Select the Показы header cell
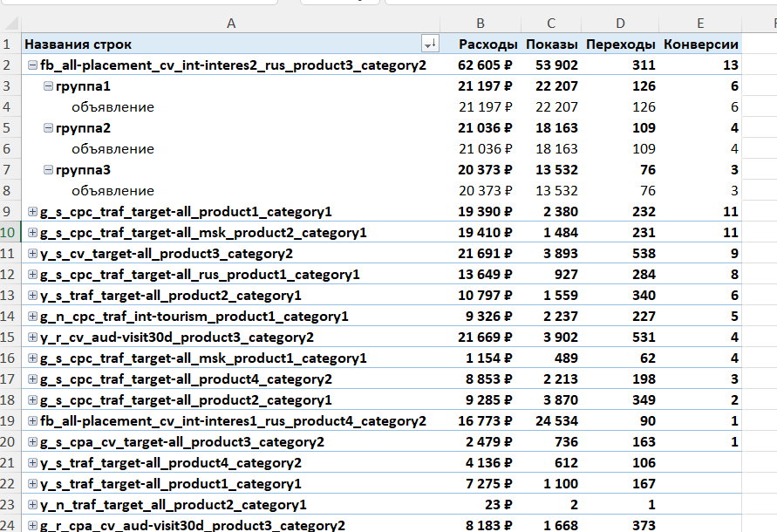 pos(551,44)
